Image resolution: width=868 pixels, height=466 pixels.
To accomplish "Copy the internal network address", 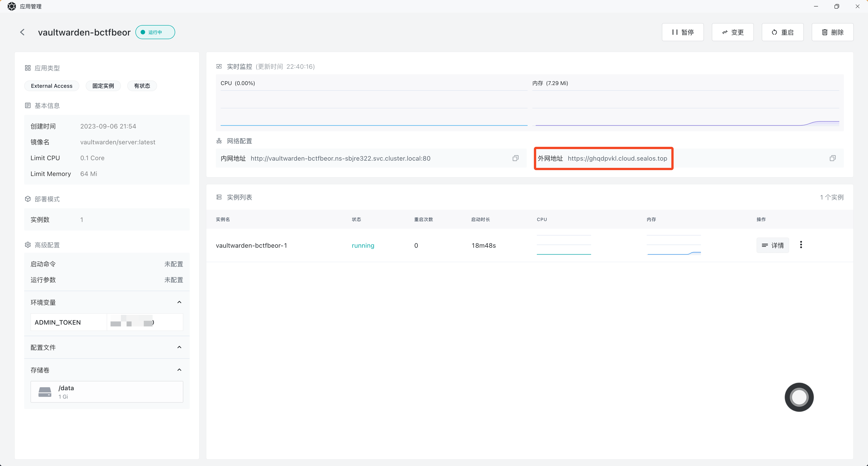I will (x=515, y=158).
